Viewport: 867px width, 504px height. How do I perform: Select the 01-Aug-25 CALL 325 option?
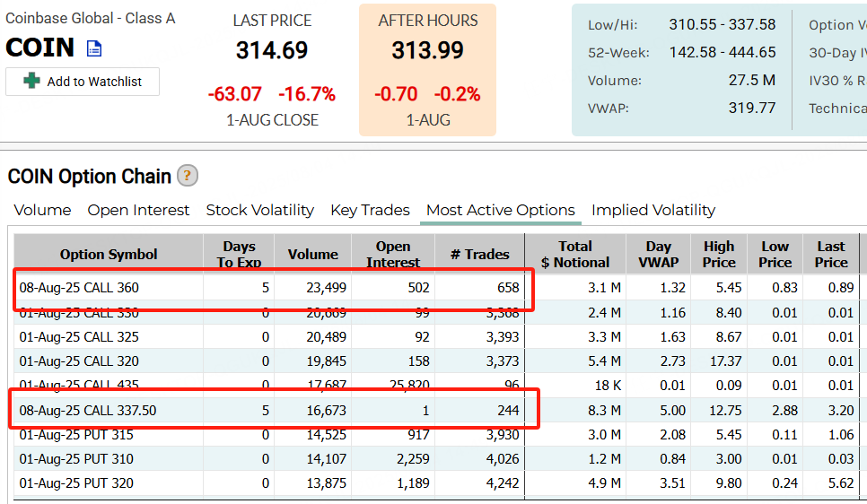pyautogui.click(x=79, y=337)
